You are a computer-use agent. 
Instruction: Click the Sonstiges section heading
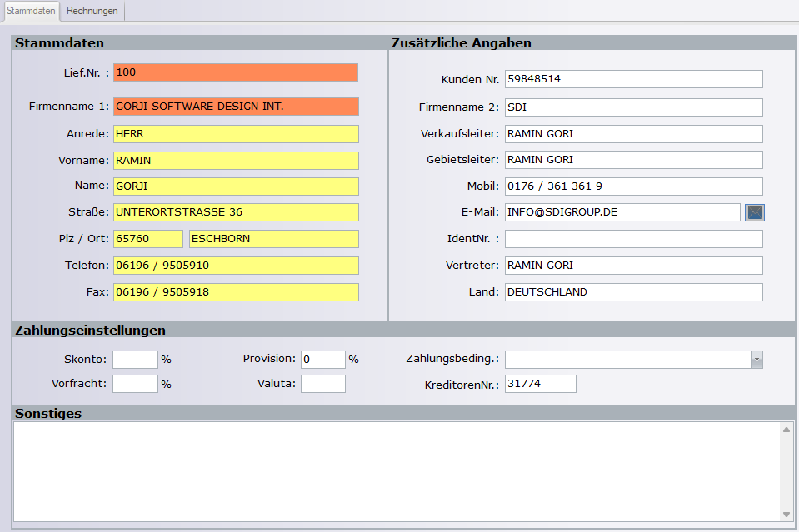point(47,414)
